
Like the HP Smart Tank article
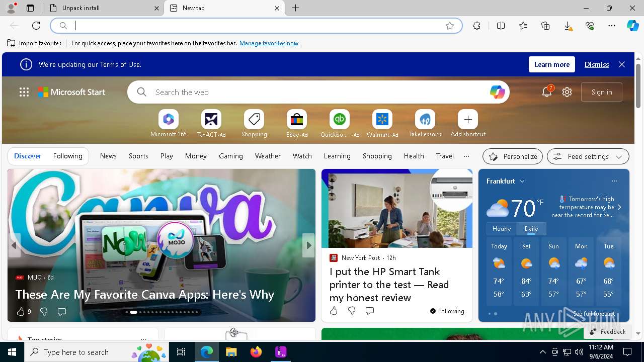334,311
